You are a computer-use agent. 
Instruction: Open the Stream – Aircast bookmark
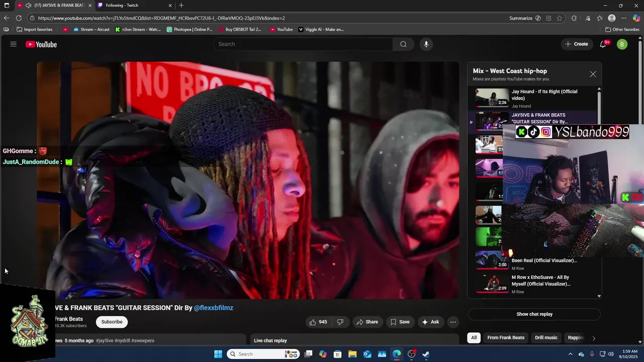click(92, 30)
